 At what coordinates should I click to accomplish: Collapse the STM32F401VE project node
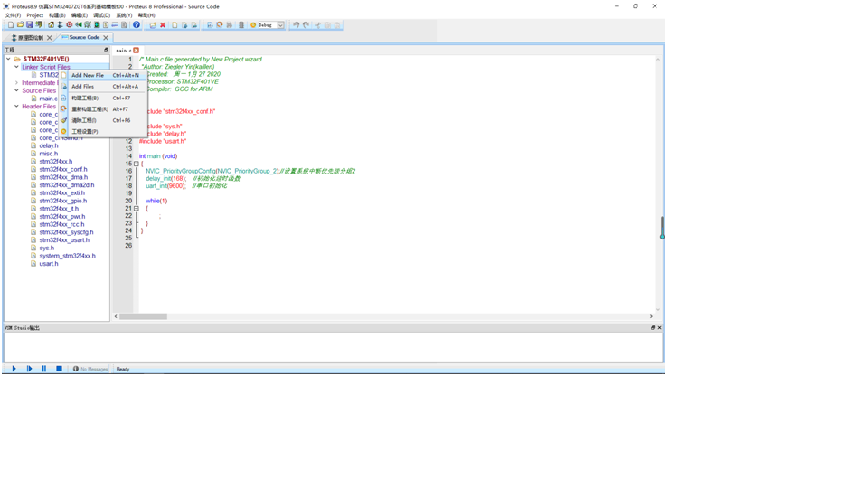click(x=8, y=59)
